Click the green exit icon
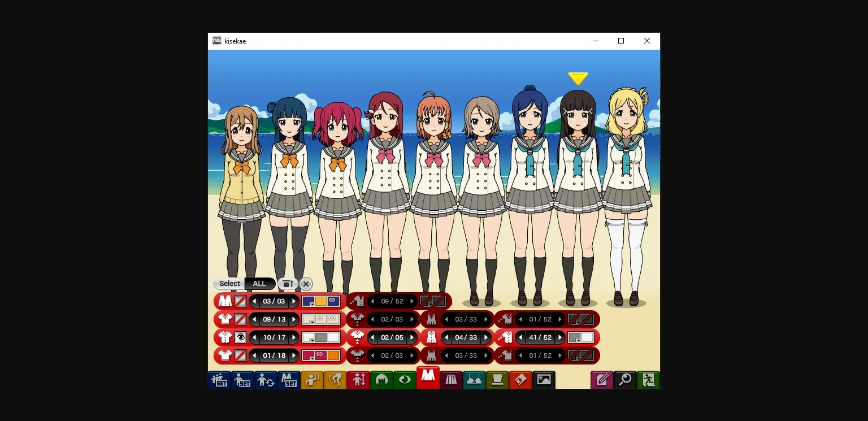The height and width of the screenshot is (421, 868). (x=648, y=380)
